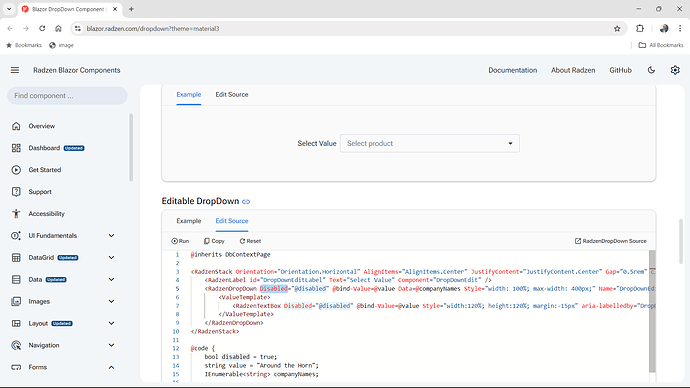Open the tab search dropdown arrow
This screenshot has width=690, height=388.
pos(9,9)
